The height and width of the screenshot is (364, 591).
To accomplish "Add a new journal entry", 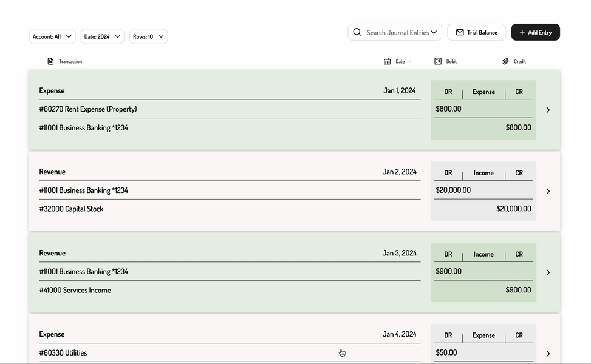I will pos(536,32).
